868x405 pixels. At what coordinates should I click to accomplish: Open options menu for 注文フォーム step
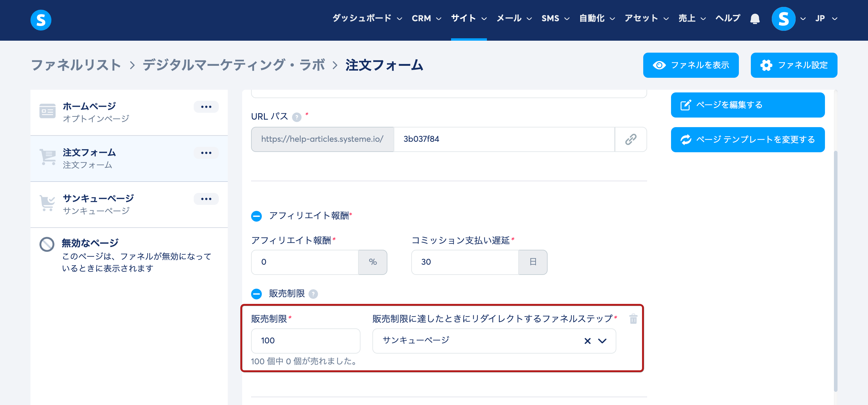click(x=206, y=153)
